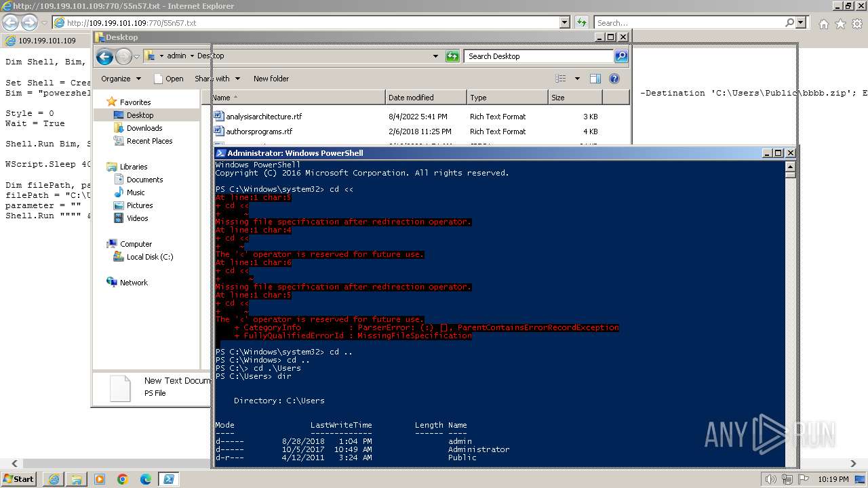The image size is (868, 488).
Task: Click PowerShell scrollbar up arrow
Action: (790, 166)
